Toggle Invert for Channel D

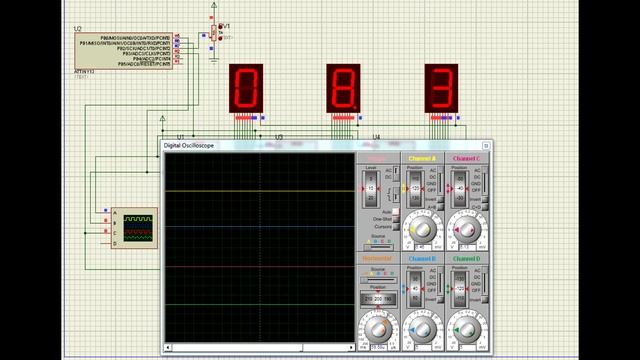coord(484,300)
